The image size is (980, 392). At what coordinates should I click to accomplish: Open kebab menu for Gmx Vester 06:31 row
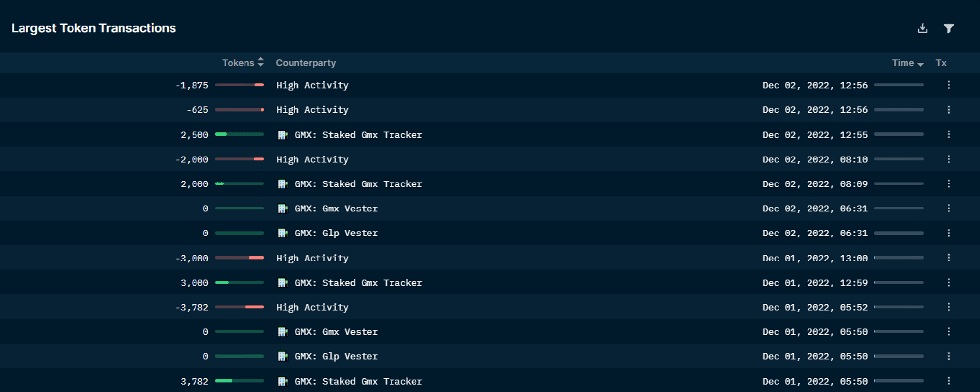pyautogui.click(x=949, y=209)
